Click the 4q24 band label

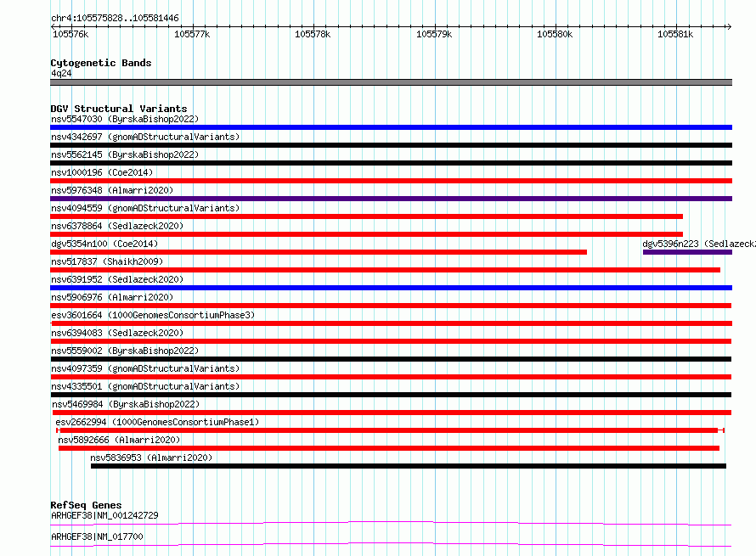(x=61, y=73)
